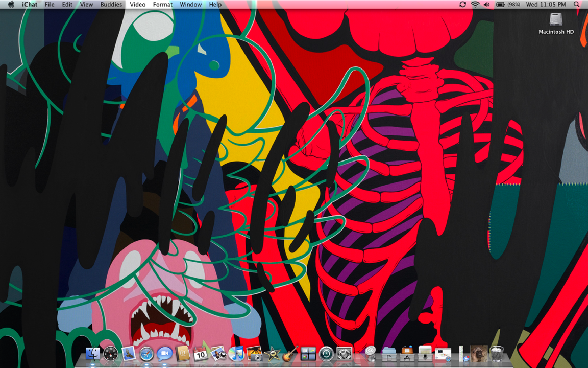Open System Preferences gear icon

[x=344, y=354]
